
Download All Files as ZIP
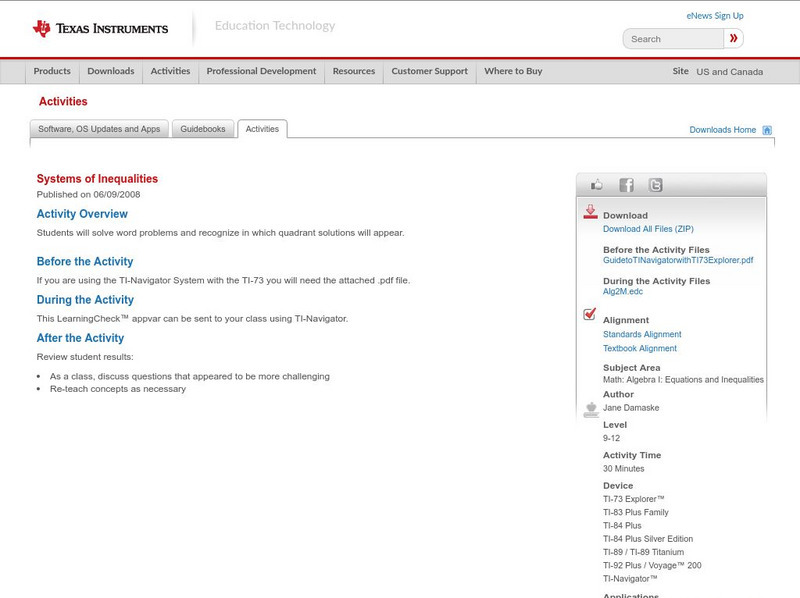click(648, 227)
